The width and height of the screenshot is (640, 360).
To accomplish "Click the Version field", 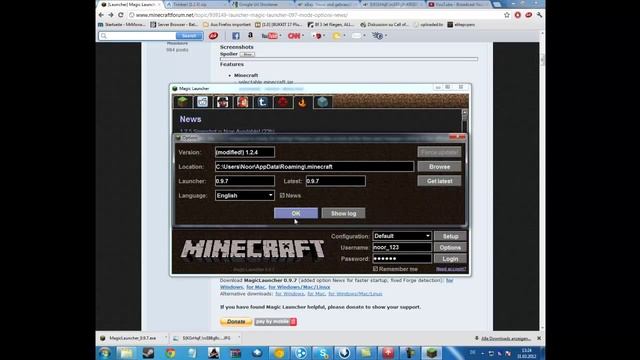I will point(244,152).
